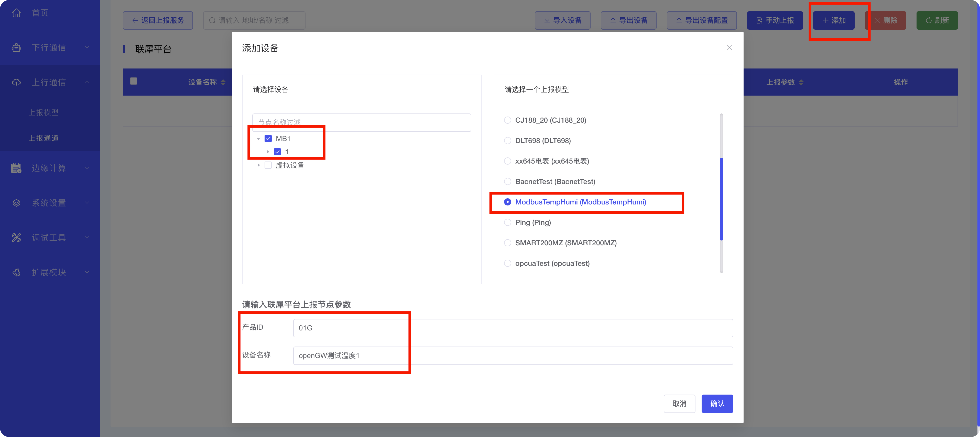
Task: Open 上报通道 in the sidebar menu
Action: (44, 138)
